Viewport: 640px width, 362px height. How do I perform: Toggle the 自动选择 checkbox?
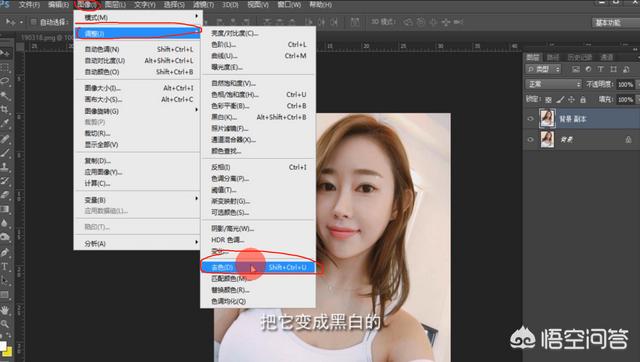coord(33,22)
